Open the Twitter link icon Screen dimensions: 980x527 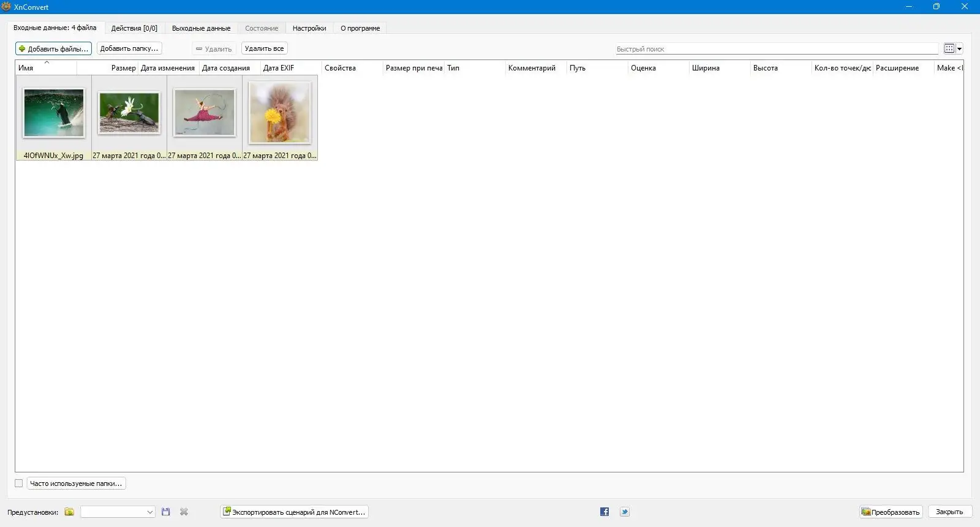(x=625, y=512)
